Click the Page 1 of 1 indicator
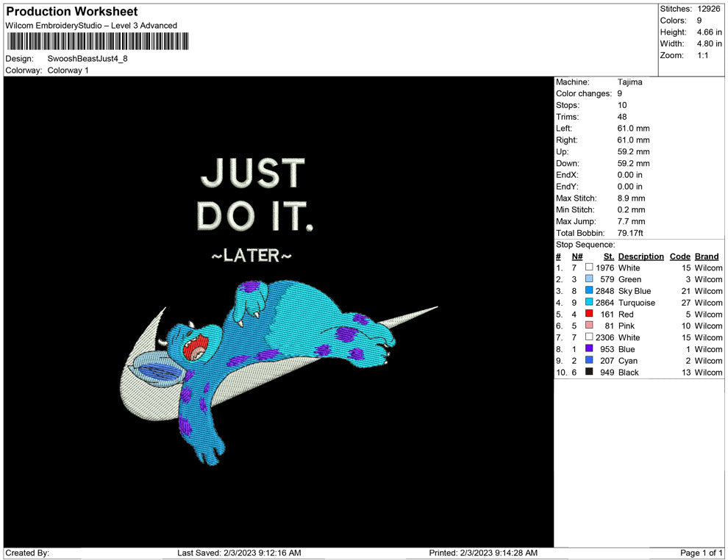The width and height of the screenshot is (728, 560). [702, 553]
